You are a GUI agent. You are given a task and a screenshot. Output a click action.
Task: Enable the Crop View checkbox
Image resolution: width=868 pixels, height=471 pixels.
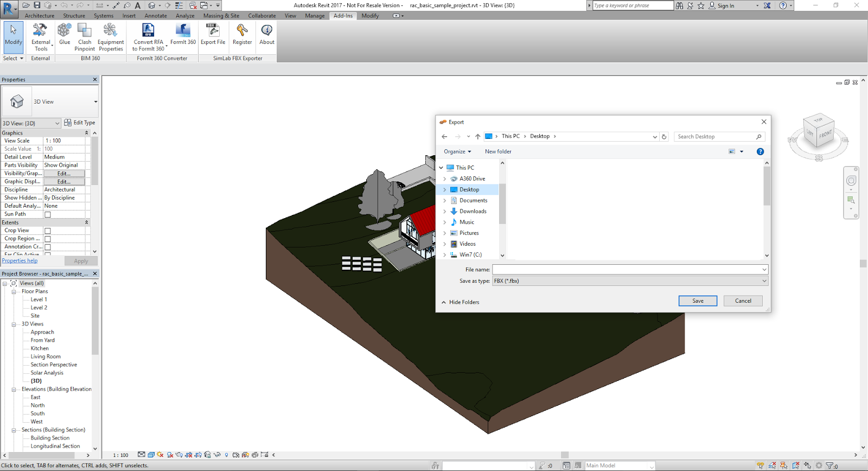(48, 231)
